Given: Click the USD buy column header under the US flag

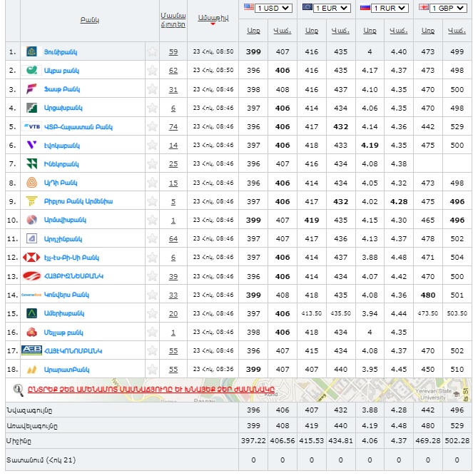Looking at the screenshot, I should click(x=253, y=31).
